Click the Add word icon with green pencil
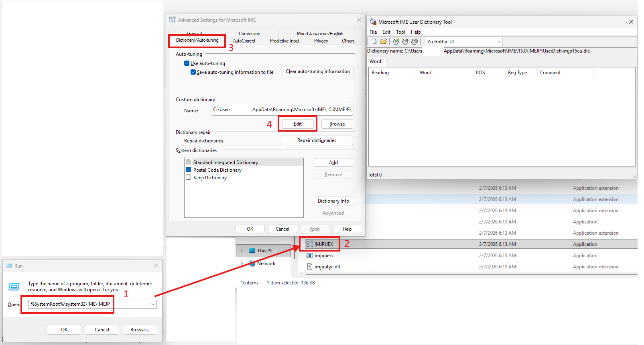 pyautogui.click(x=396, y=42)
